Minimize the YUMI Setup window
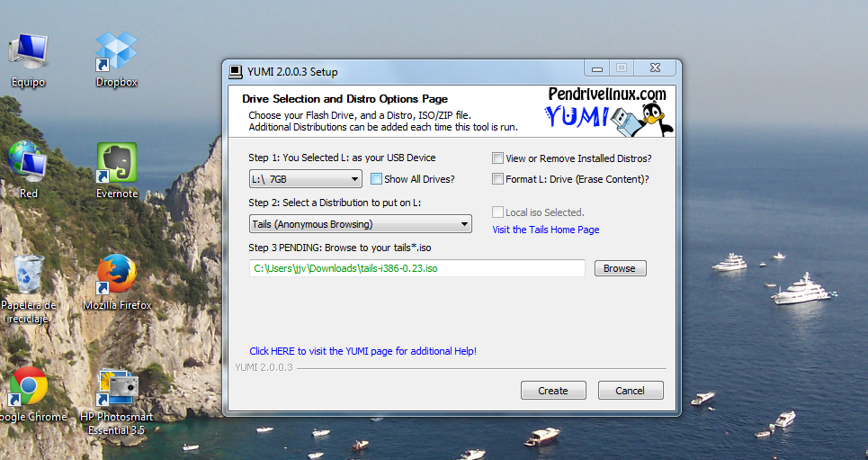This screenshot has height=460, width=868. pos(596,68)
